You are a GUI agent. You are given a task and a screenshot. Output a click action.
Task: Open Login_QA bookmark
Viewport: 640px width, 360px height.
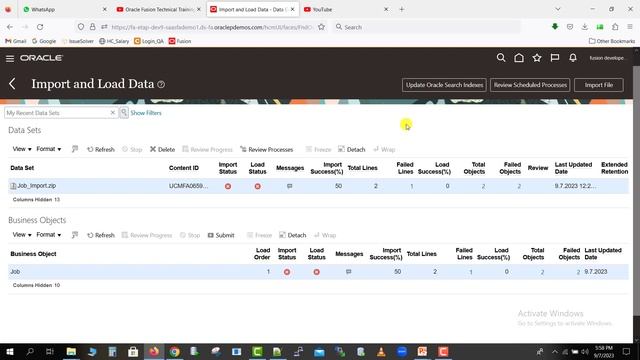(149, 41)
